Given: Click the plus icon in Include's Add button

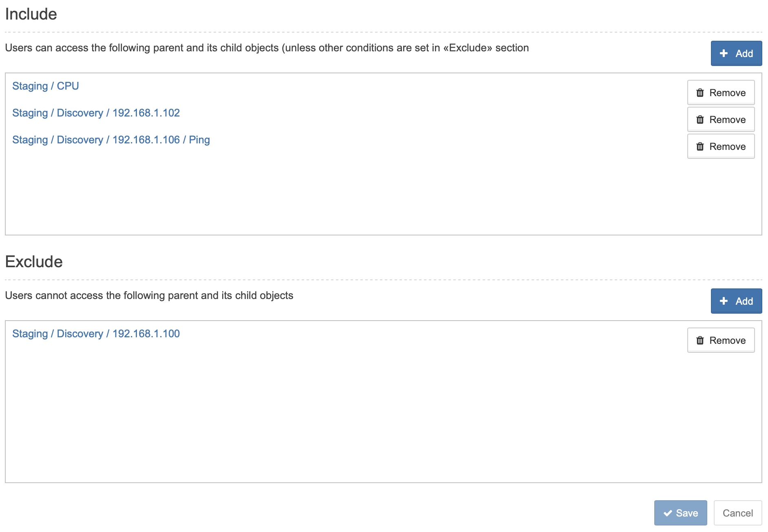Looking at the screenshot, I should [724, 53].
